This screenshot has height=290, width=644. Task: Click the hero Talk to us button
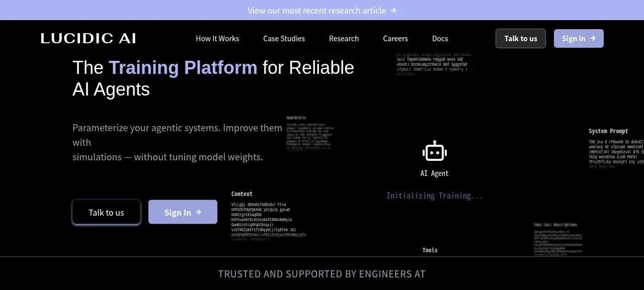[x=106, y=212]
